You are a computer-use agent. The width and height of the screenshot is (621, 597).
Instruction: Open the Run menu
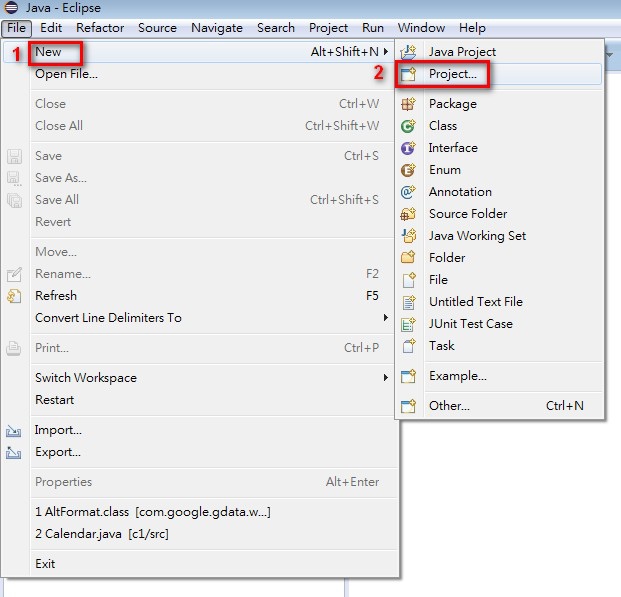pyautogui.click(x=373, y=28)
